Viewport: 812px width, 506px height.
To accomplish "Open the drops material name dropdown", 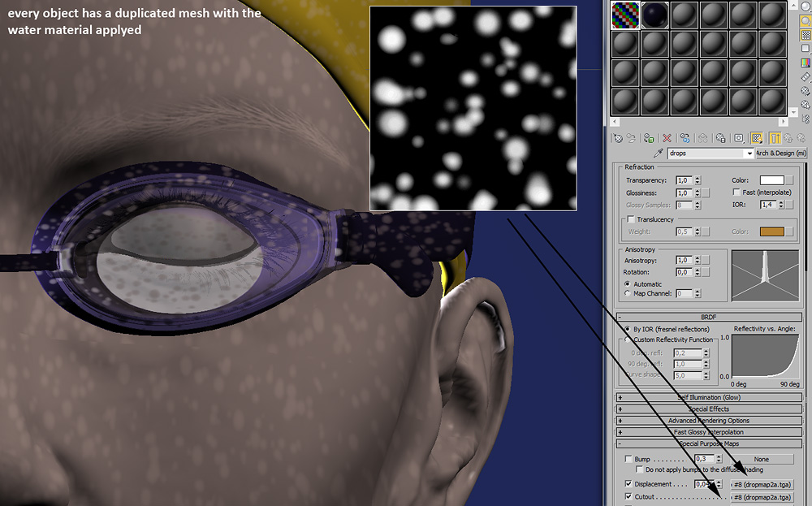I will [x=749, y=154].
